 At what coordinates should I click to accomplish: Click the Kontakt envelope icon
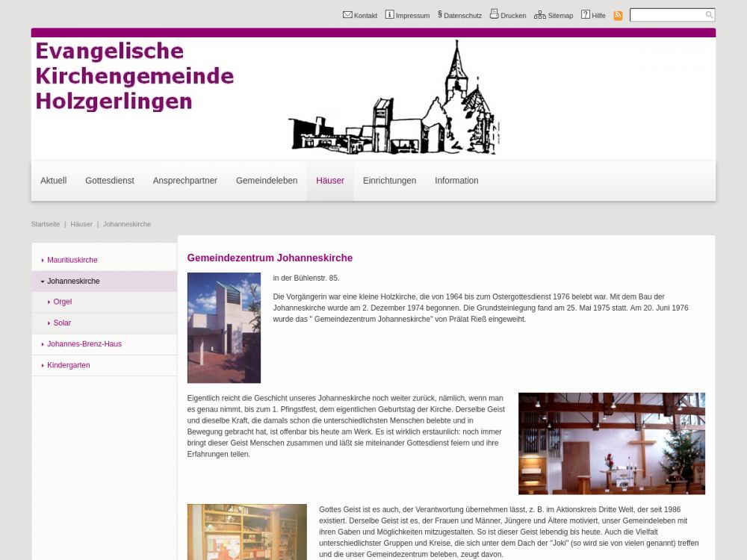point(347,15)
